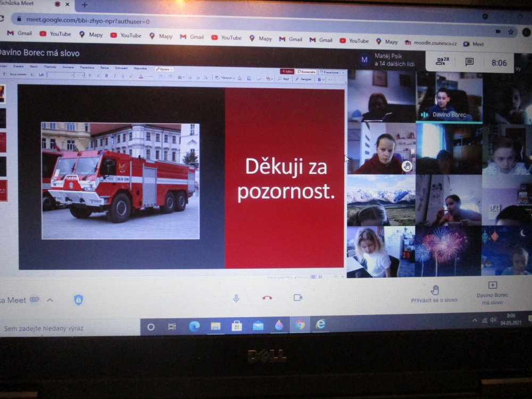Click the attachments paperclip icon near Meet
Viewport: 532px width, 399px height.
[35, 300]
